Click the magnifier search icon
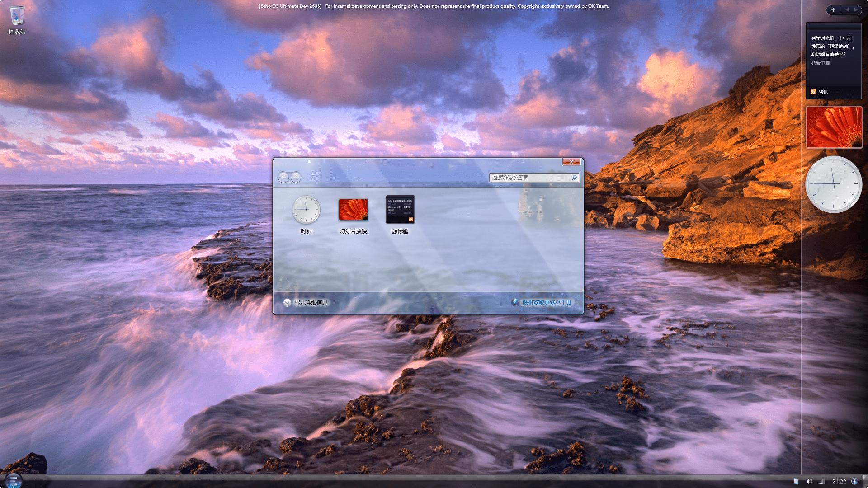The width and height of the screenshot is (868, 488). pyautogui.click(x=574, y=178)
